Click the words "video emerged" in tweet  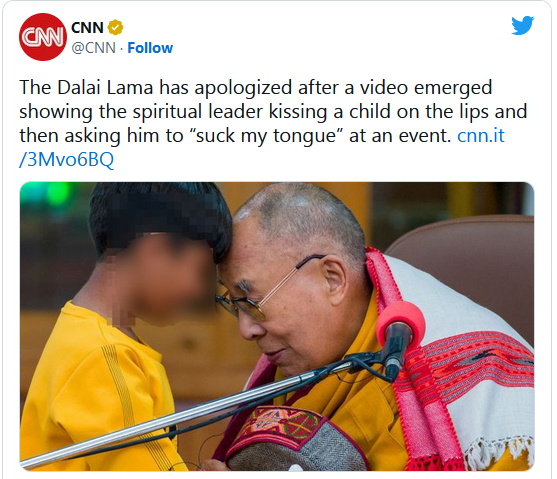point(426,88)
